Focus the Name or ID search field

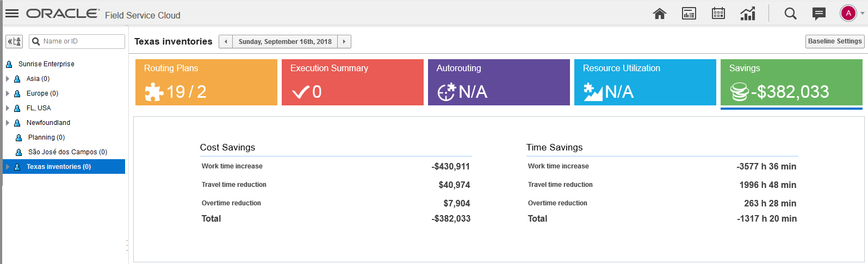82,41
